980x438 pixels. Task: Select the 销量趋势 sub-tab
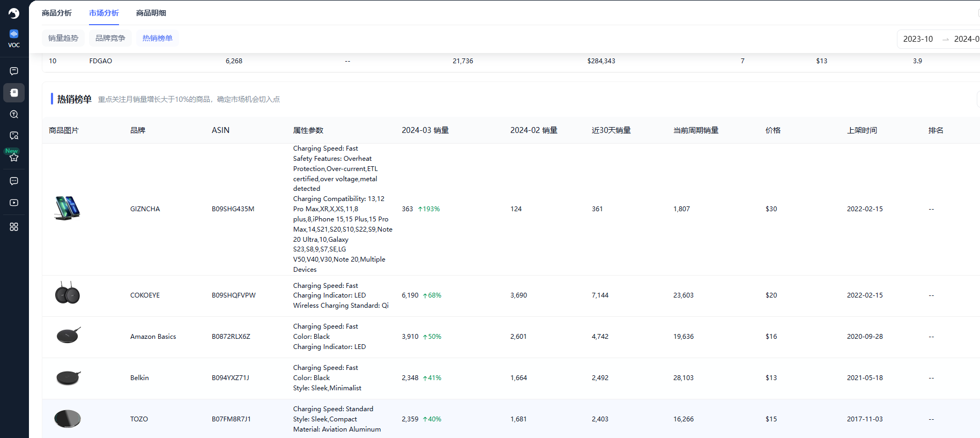tap(63, 38)
